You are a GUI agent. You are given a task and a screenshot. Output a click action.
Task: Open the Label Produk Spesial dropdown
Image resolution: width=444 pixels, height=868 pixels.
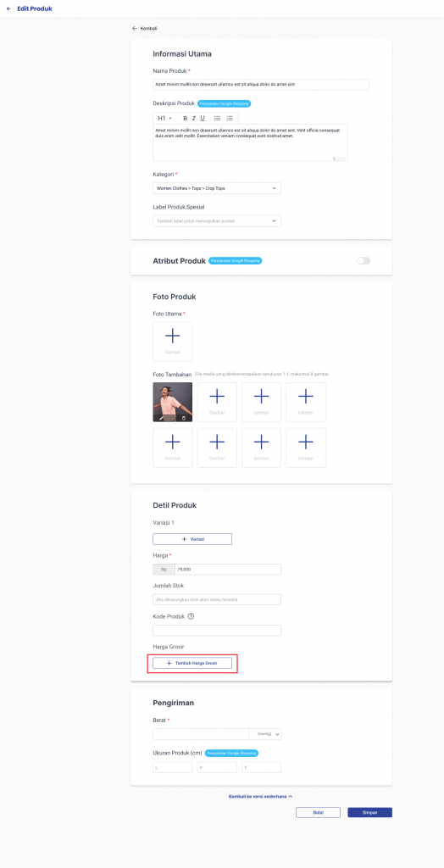tap(216, 221)
